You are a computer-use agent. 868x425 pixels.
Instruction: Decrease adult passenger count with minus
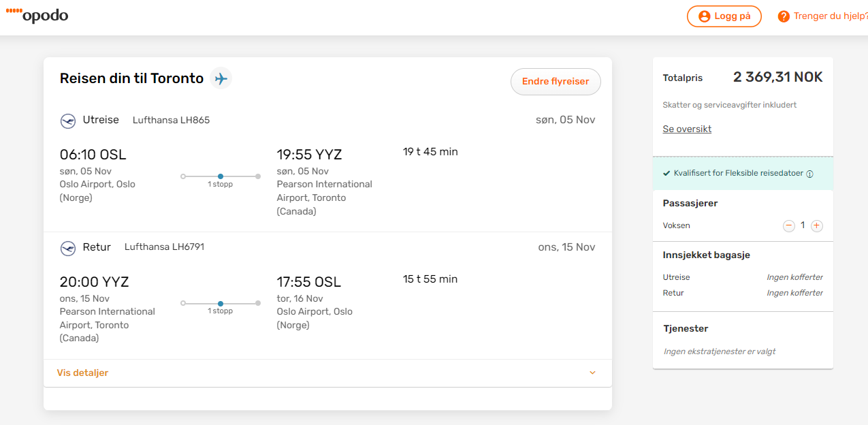coord(788,225)
